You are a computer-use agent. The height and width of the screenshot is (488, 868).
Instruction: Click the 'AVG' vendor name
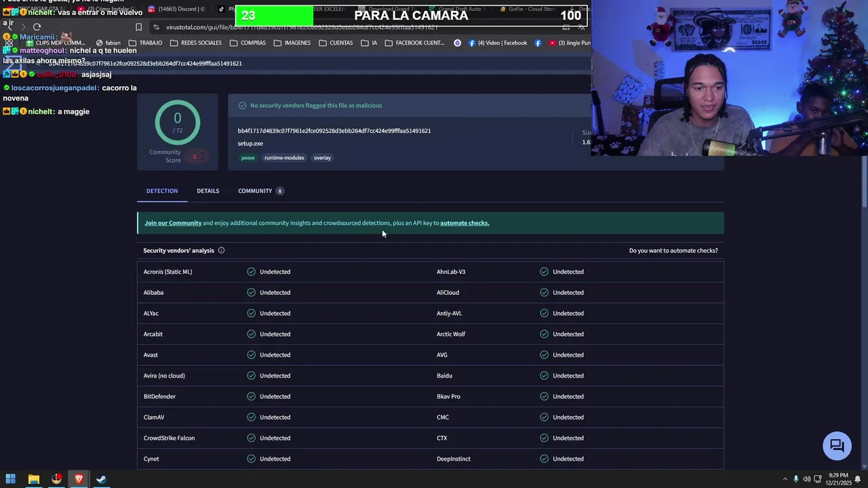pos(442,355)
